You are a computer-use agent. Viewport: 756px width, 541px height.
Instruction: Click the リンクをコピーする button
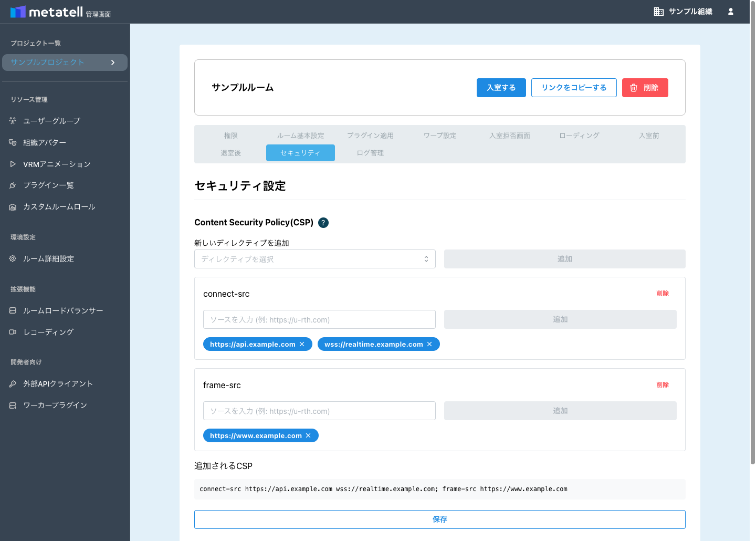574,88
